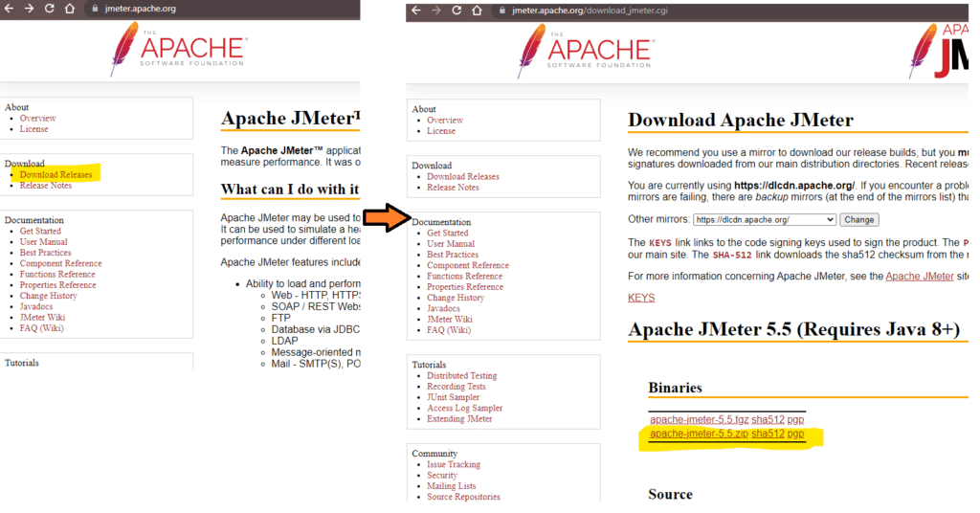
Task: Open Best Practices on download page sidebar
Action: pyautogui.click(x=453, y=255)
